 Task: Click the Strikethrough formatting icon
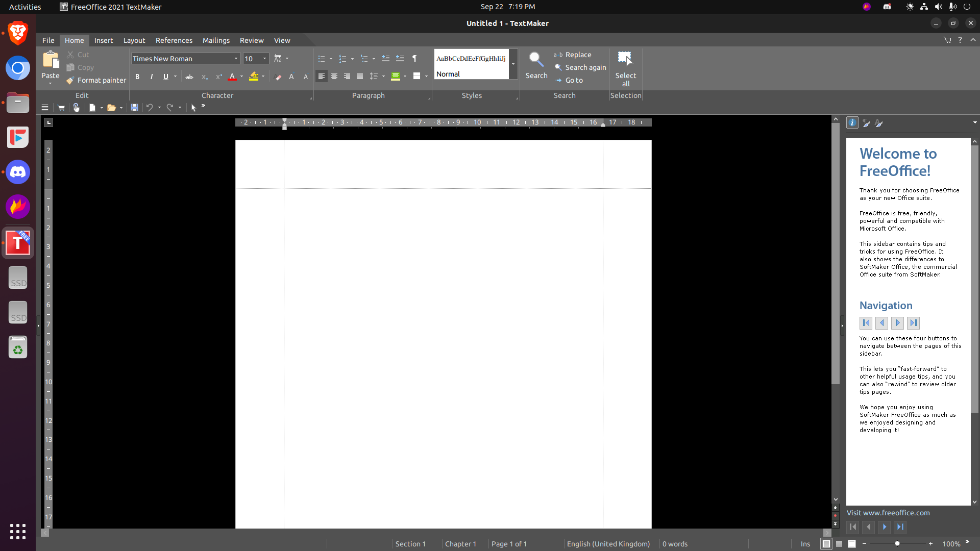coord(188,76)
